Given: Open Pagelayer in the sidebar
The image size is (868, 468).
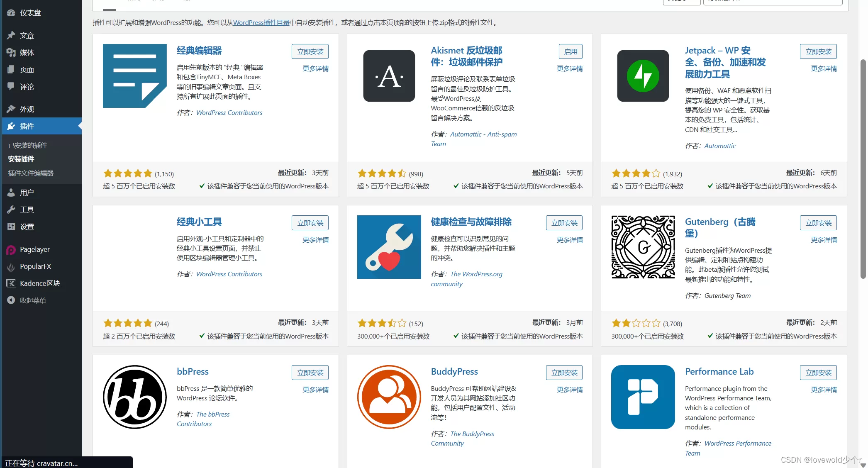Looking at the screenshot, I should tap(34, 249).
